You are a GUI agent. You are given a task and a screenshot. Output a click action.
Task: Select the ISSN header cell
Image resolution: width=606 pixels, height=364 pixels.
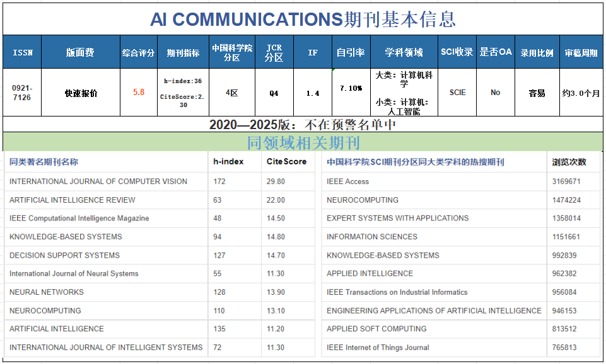pos(23,52)
